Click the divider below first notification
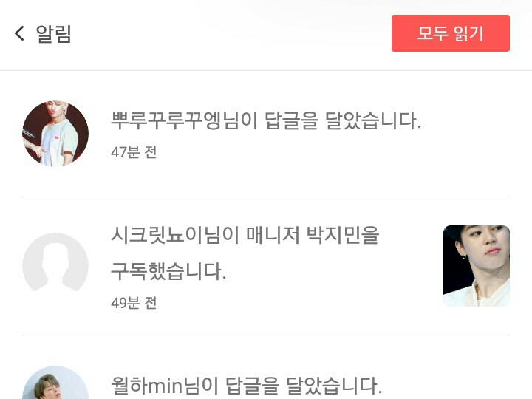 tap(266, 197)
